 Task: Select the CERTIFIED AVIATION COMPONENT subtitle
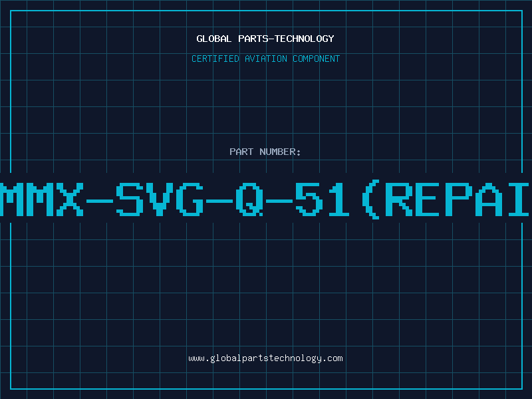(x=265, y=59)
